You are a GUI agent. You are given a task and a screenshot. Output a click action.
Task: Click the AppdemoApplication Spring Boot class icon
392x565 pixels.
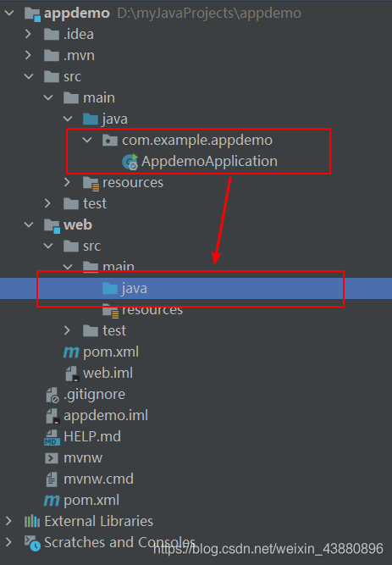[130, 162]
